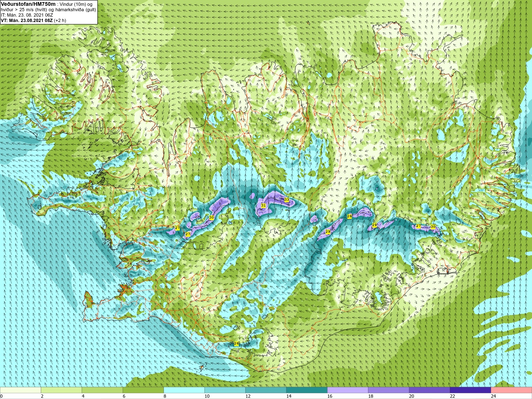Click the yellow gust label 33
This screenshot has height=399, width=532.
(286, 200)
